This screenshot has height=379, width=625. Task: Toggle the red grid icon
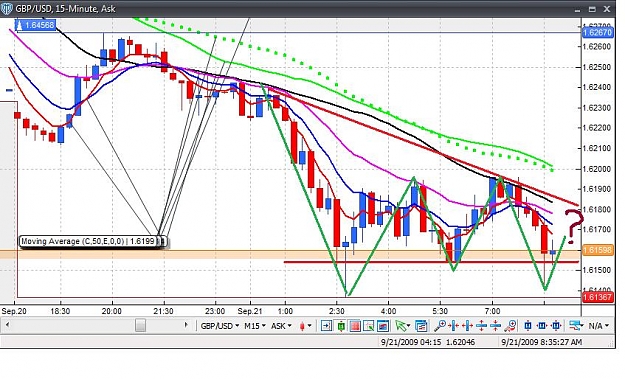(355, 326)
